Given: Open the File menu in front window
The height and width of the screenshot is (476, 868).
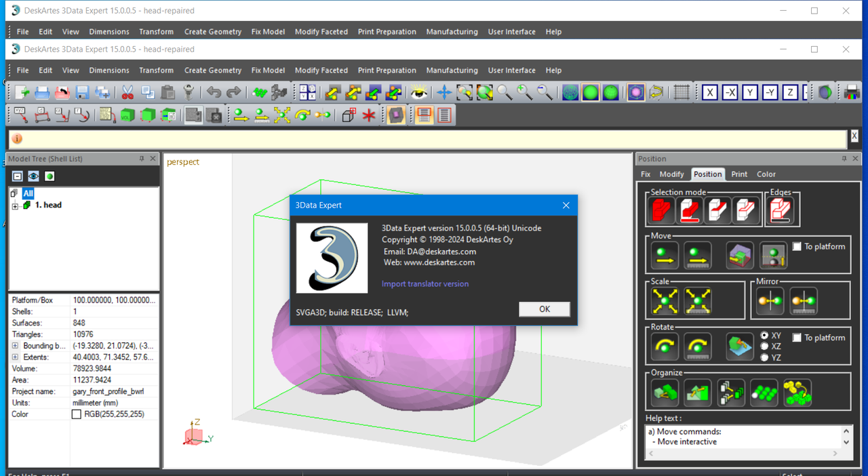Looking at the screenshot, I should [22, 71].
